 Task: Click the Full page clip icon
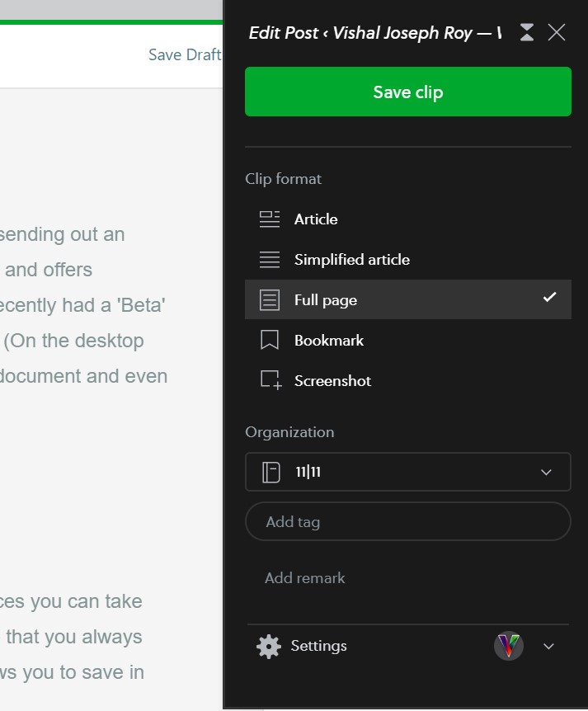(x=269, y=299)
